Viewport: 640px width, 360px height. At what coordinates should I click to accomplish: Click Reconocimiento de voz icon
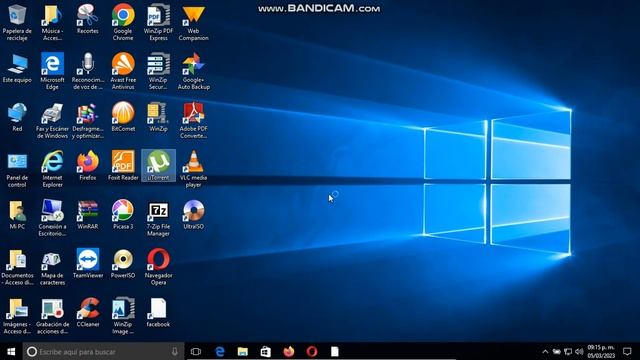pos(87,71)
